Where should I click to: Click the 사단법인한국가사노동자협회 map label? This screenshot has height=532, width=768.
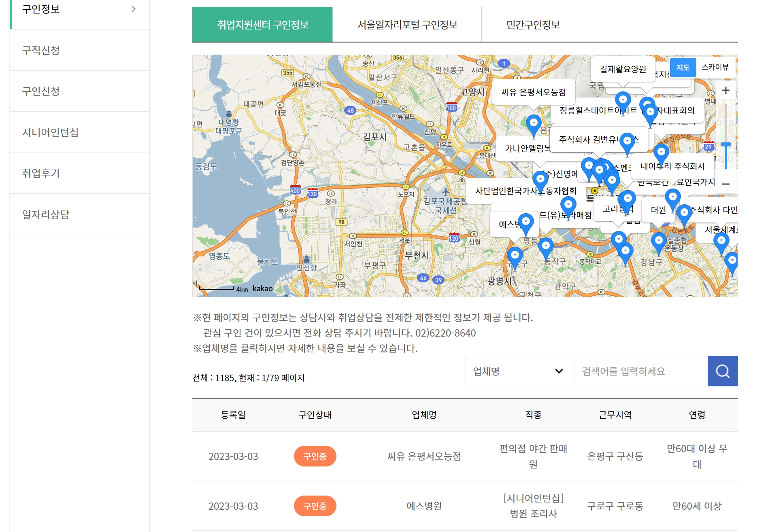525,191
